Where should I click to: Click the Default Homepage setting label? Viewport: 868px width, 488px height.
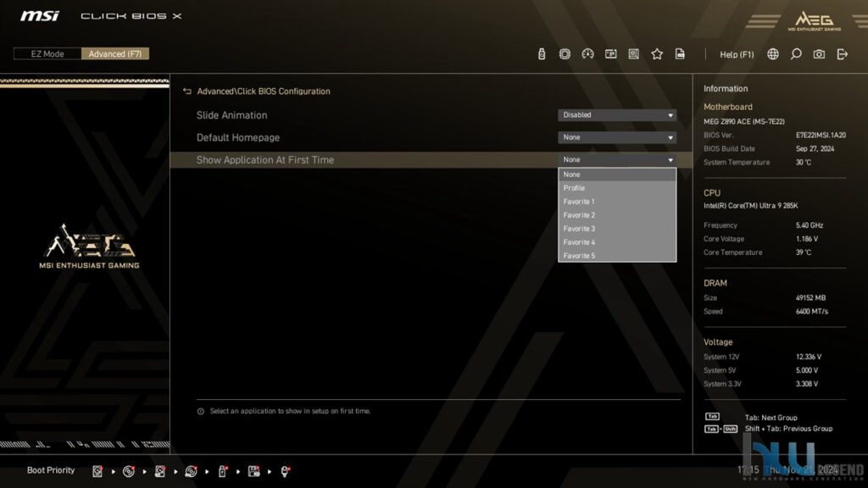pyautogui.click(x=238, y=137)
